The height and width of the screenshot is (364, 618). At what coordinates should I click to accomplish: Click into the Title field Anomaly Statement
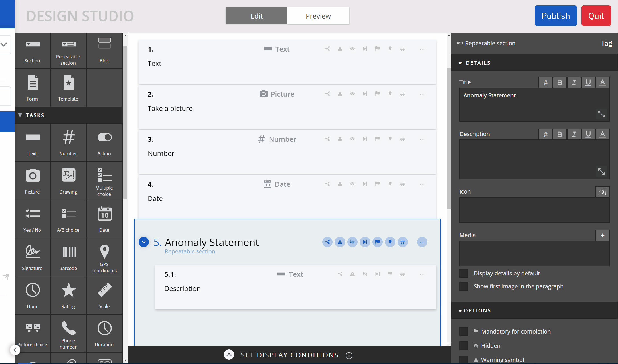(534, 105)
